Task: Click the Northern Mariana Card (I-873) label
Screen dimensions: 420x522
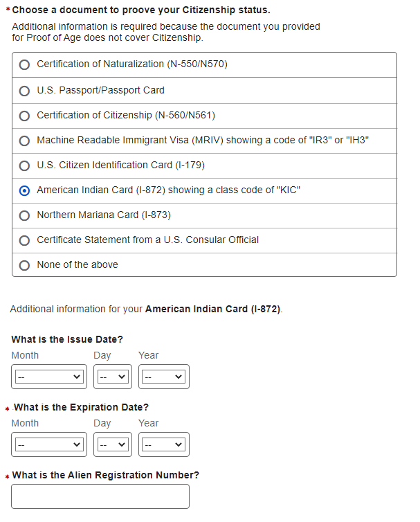Action: 104,215
